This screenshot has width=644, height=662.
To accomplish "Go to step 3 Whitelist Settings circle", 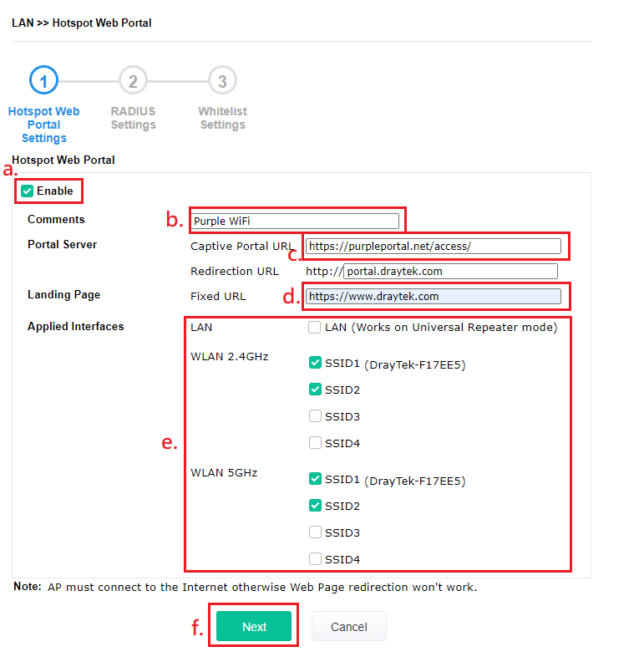I will click(222, 80).
